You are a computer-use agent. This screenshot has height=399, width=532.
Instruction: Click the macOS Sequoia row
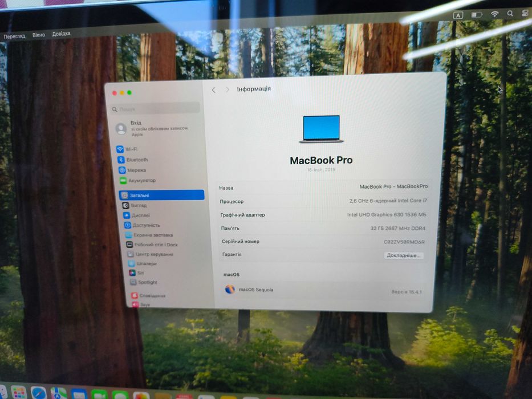click(324, 291)
